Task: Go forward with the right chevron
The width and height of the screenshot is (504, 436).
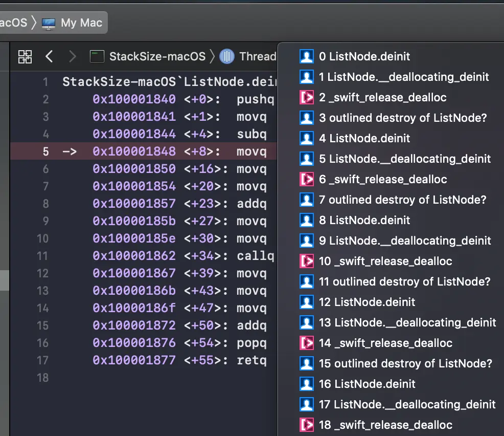Action: point(73,56)
